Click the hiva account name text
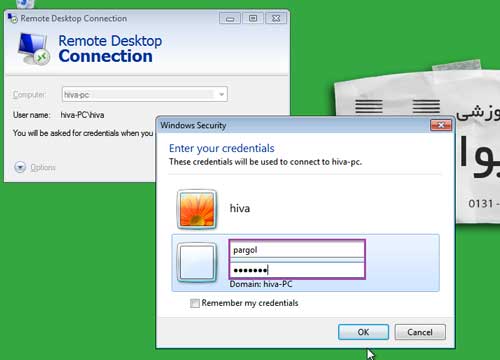500x360 pixels. pyautogui.click(x=240, y=208)
